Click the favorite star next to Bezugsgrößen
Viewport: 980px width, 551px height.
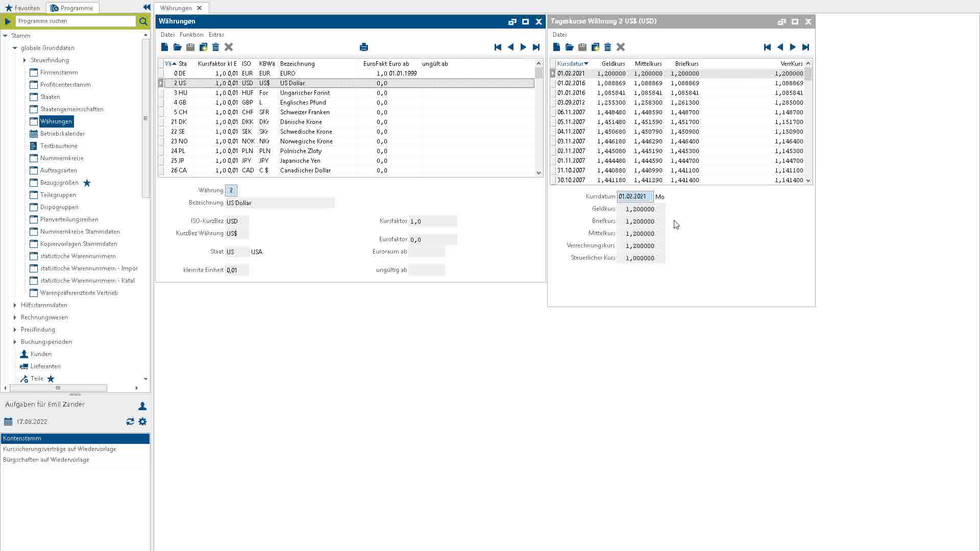[x=87, y=183]
